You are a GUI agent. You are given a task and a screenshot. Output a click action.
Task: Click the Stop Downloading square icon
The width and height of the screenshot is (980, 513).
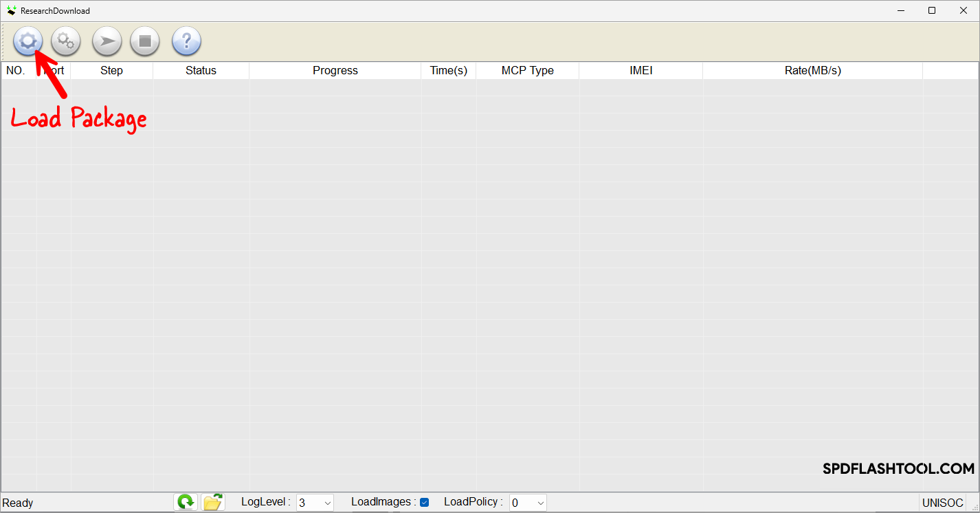145,41
